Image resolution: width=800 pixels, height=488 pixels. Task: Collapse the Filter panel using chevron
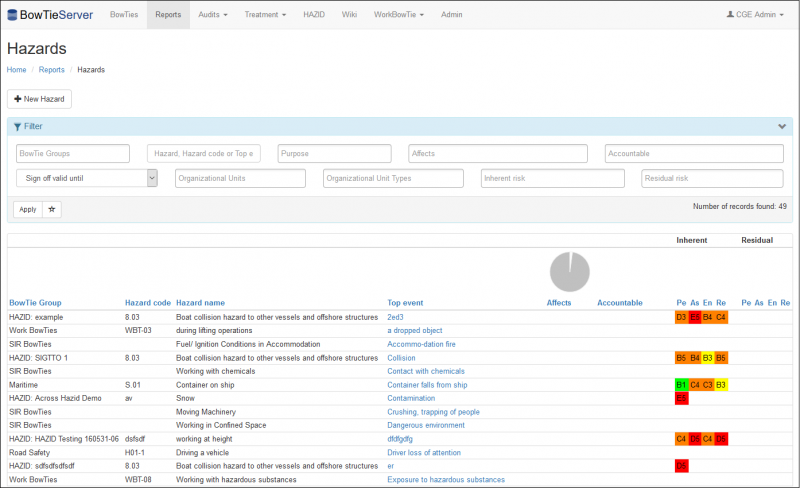click(782, 127)
